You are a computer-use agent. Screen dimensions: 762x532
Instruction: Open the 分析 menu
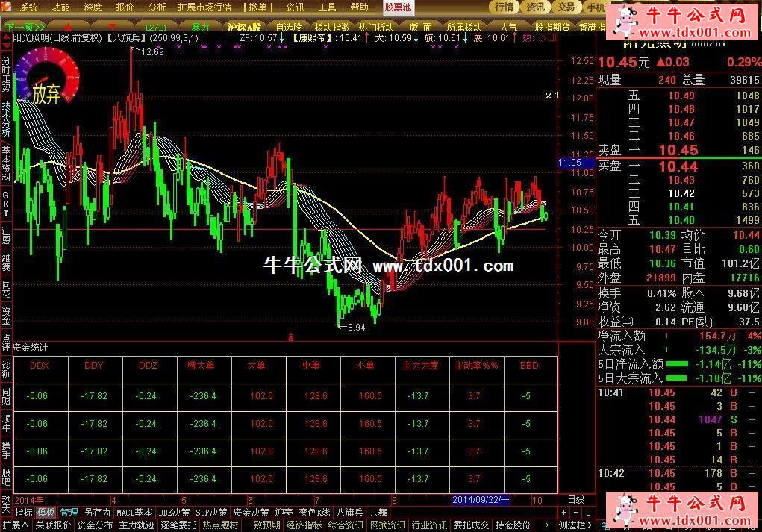157,7
